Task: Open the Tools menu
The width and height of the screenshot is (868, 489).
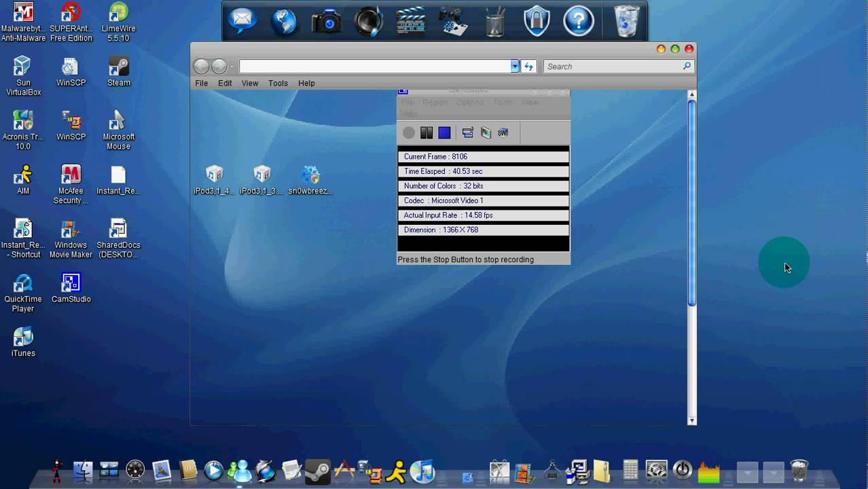Action: pyautogui.click(x=278, y=83)
